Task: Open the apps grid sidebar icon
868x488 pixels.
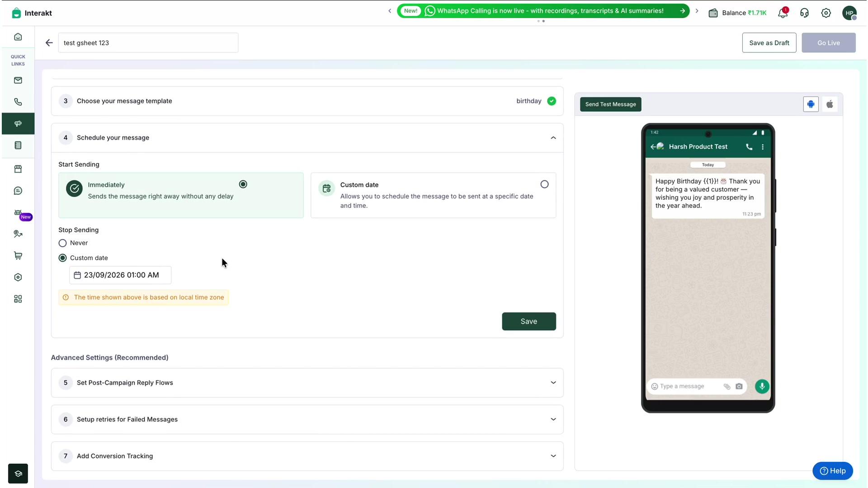Action: click(x=18, y=299)
